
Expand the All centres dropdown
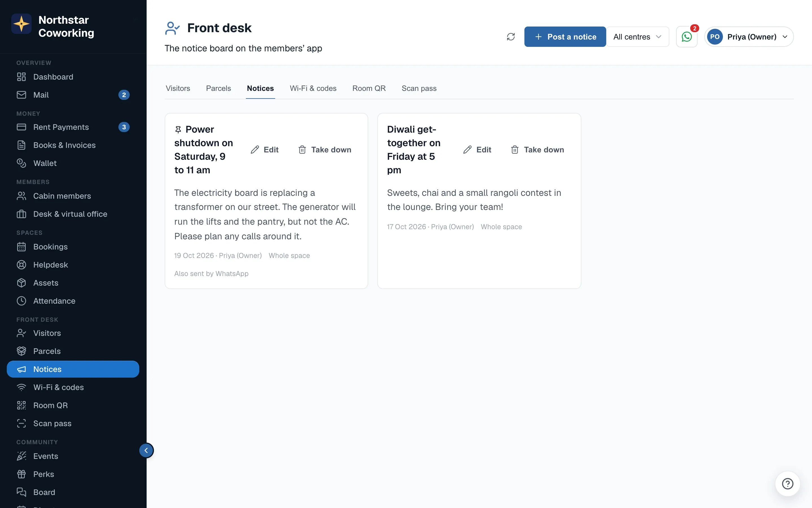point(637,37)
